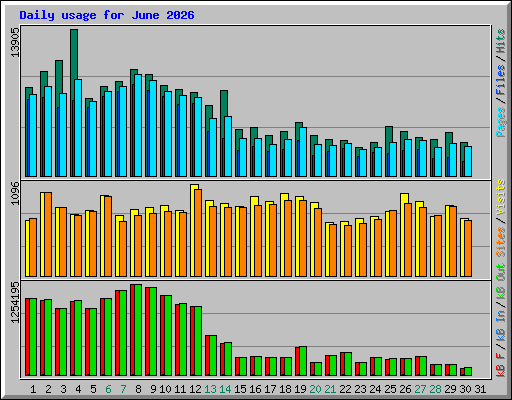
Task: Click day label 16 on x-axis
Action: 255,389
